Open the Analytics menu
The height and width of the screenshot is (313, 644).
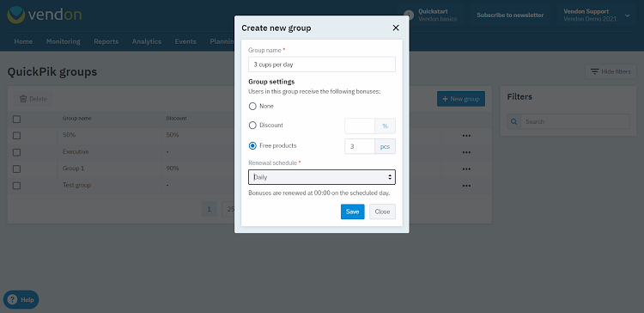[147, 41]
